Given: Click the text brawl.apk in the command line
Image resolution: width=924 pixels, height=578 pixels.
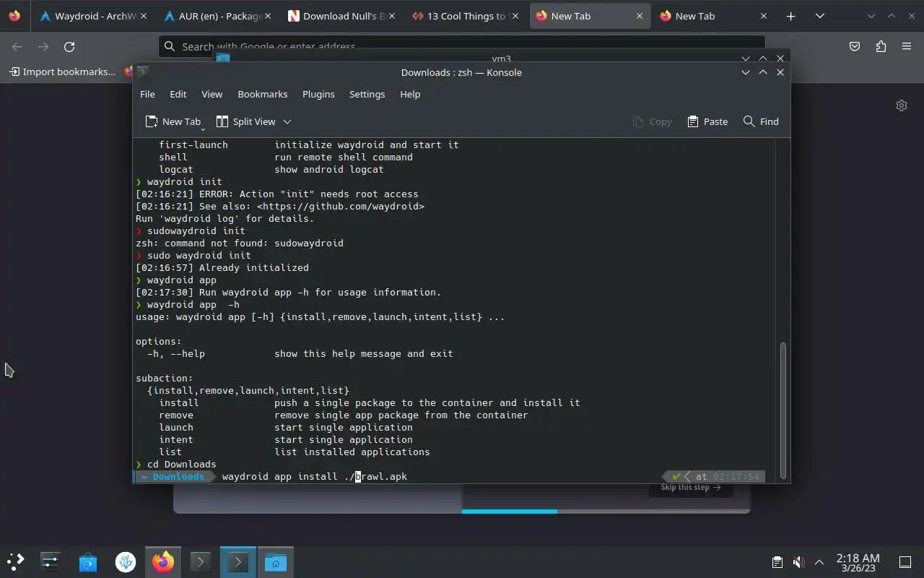Looking at the screenshot, I should [x=381, y=476].
